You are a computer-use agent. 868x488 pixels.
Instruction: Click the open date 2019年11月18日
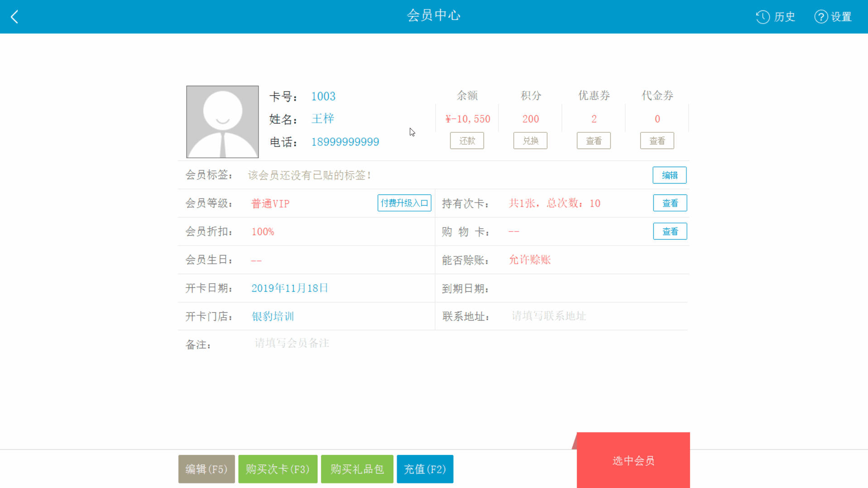[290, 288]
